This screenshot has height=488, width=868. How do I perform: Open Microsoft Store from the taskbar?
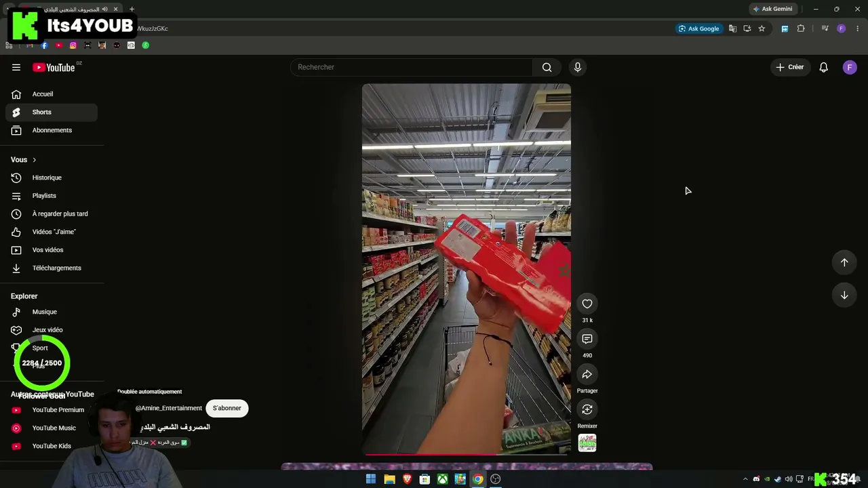[425, 479]
